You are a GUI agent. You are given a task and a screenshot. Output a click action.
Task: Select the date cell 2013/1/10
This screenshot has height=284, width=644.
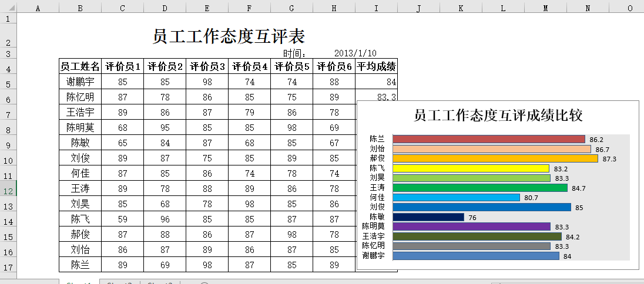(x=355, y=53)
